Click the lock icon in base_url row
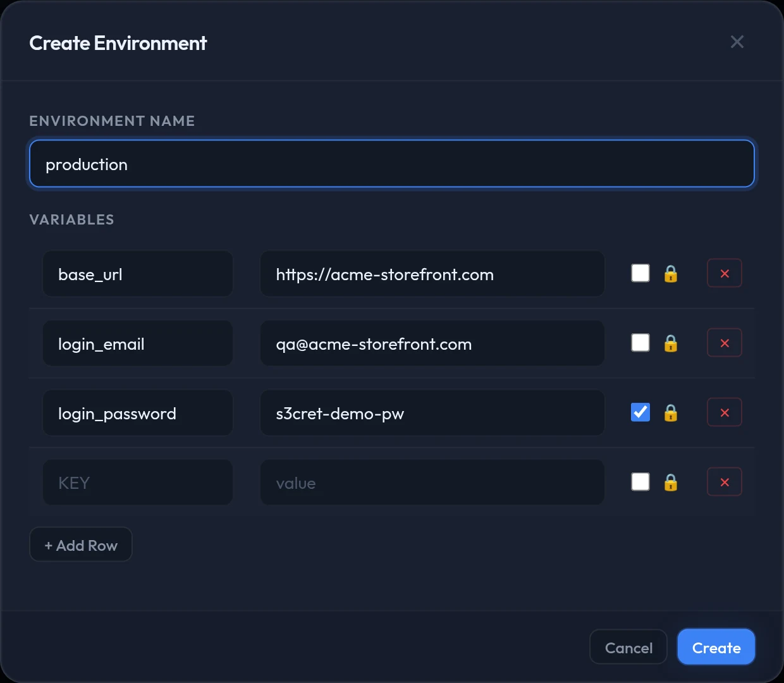 point(671,274)
